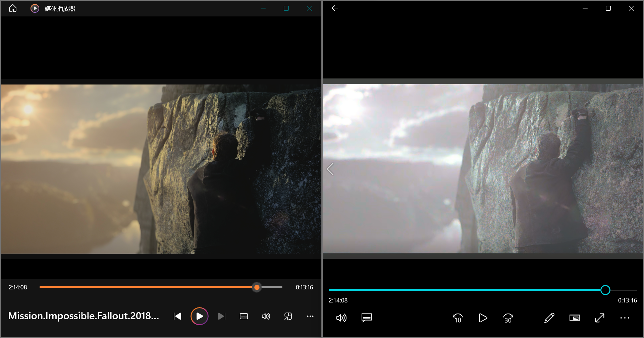The image size is (644, 338).
Task: Enter fullscreen in the right player
Action: pos(600,318)
